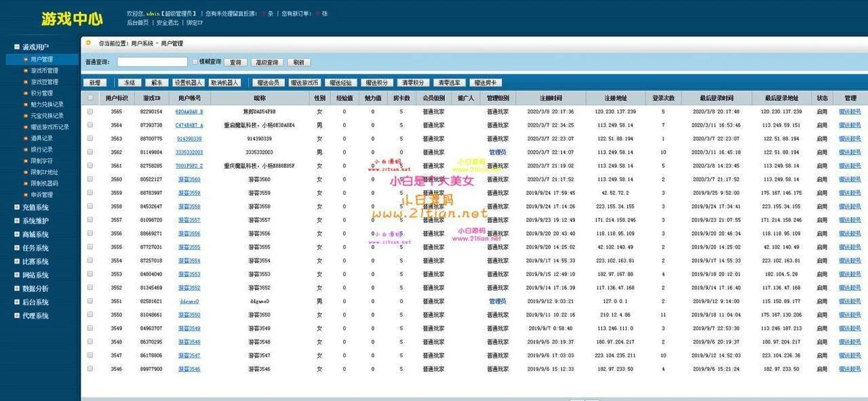This screenshot has width=868, height=401.
Task: Tick the select-all checkbox in table header
Action: 90,98
